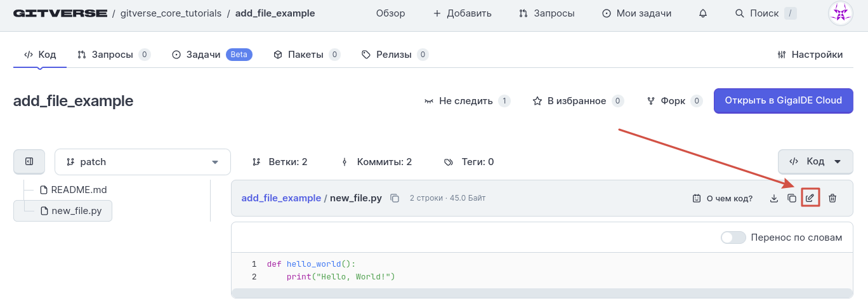Open notifications bell icon
Viewport: 868px width, 308px height.
click(x=703, y=13)
